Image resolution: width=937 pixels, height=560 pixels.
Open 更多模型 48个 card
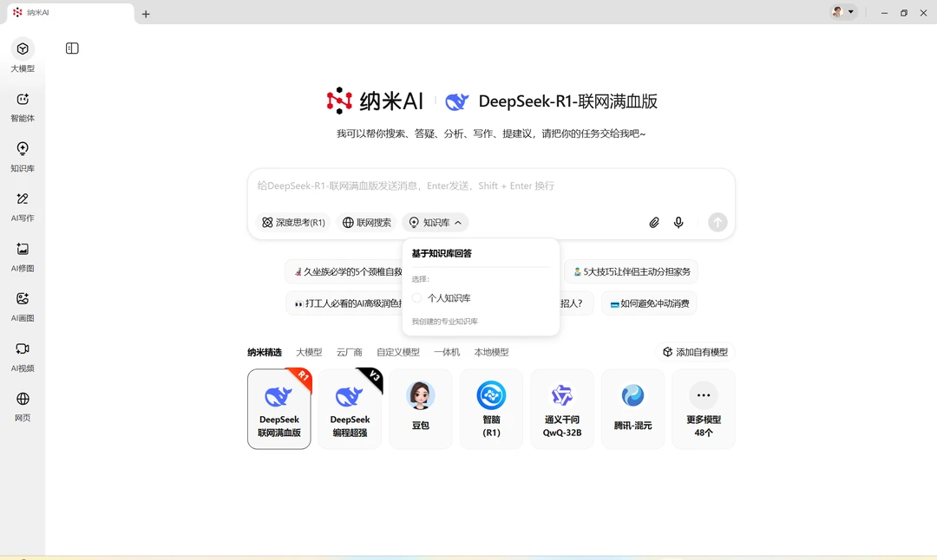704,409
